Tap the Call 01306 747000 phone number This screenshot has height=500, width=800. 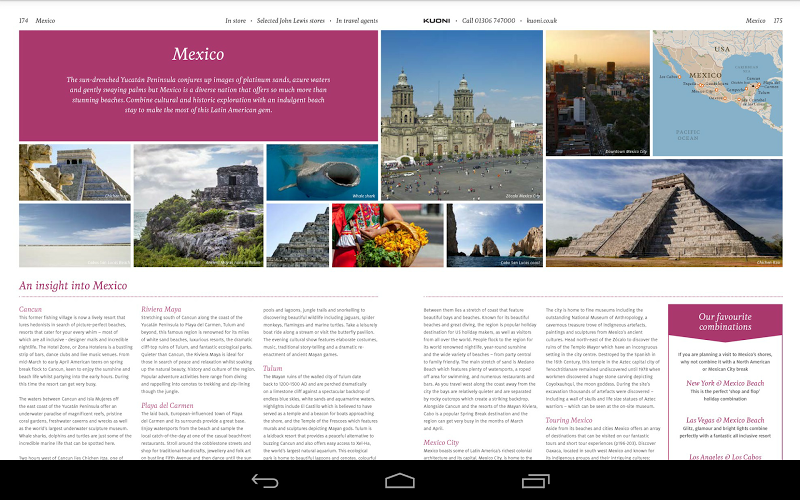(x=488, y=21)
